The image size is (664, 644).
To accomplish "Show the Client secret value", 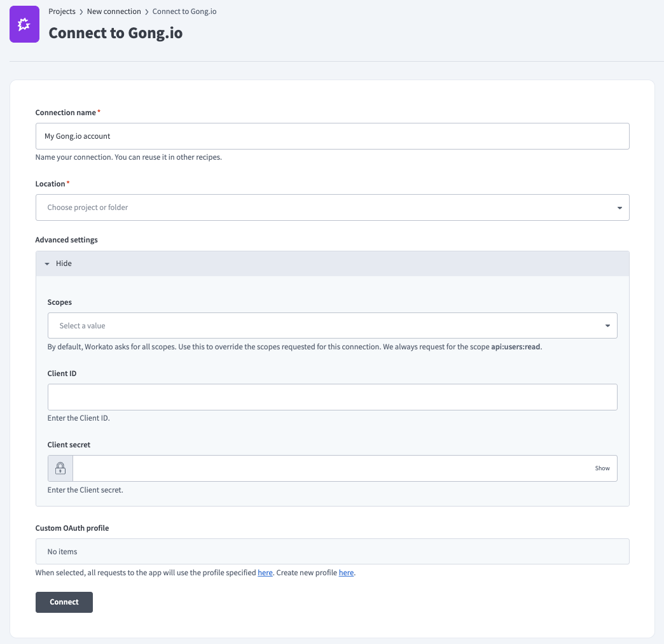I will coord(602,468).
